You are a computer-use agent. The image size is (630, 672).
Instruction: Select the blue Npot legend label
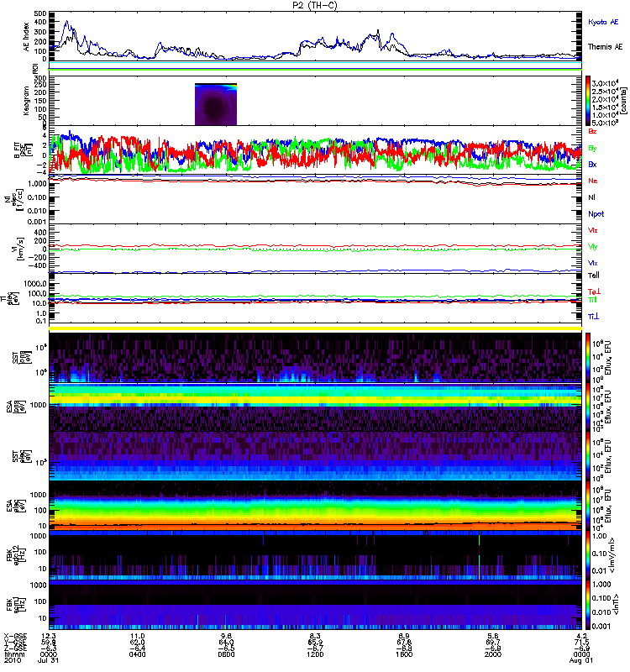pyautogui.click(x=596, y=214)
